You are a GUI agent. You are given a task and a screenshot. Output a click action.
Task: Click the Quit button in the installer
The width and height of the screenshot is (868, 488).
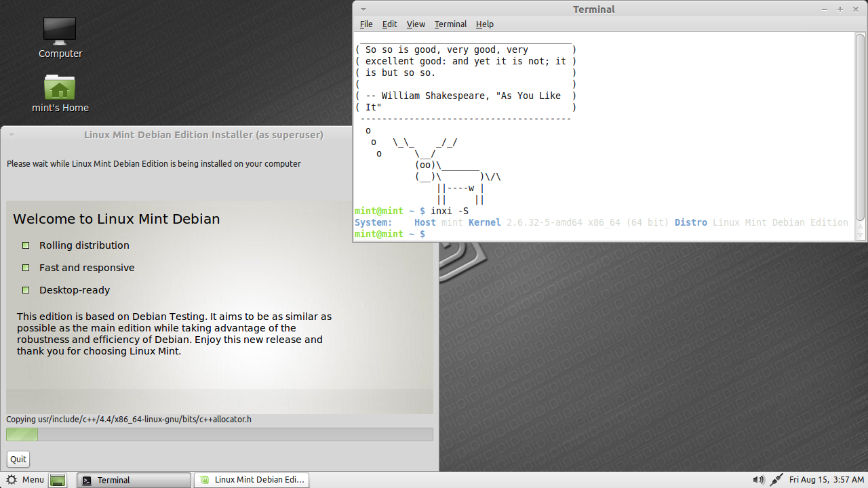coord(18,459)
